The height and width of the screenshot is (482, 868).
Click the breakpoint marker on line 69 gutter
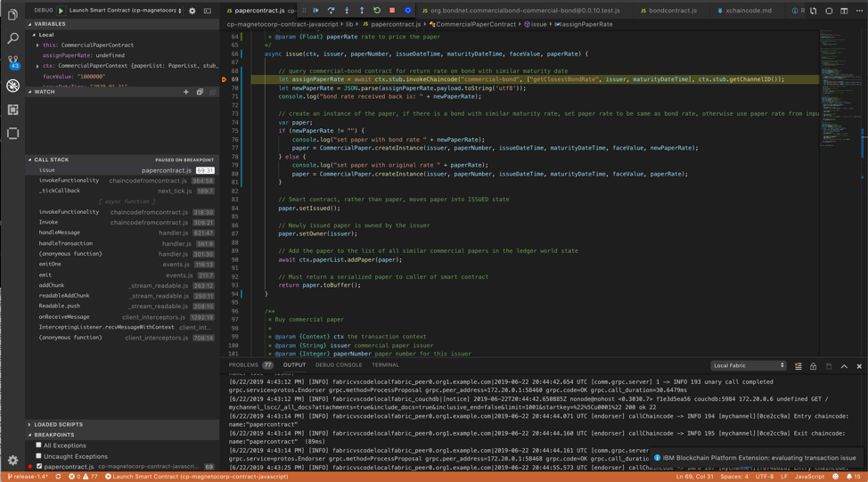click(x=224, y=79)
